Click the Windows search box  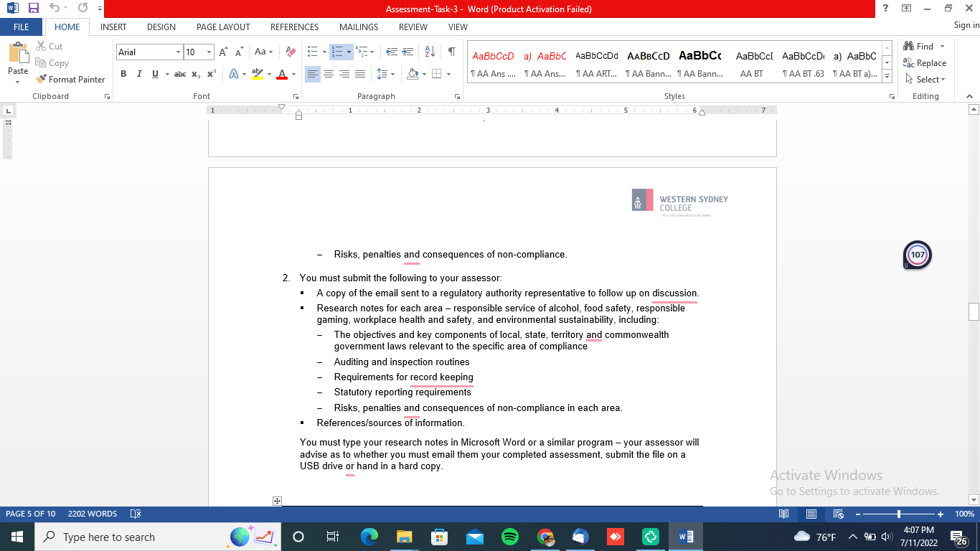[x=158, y=537]
